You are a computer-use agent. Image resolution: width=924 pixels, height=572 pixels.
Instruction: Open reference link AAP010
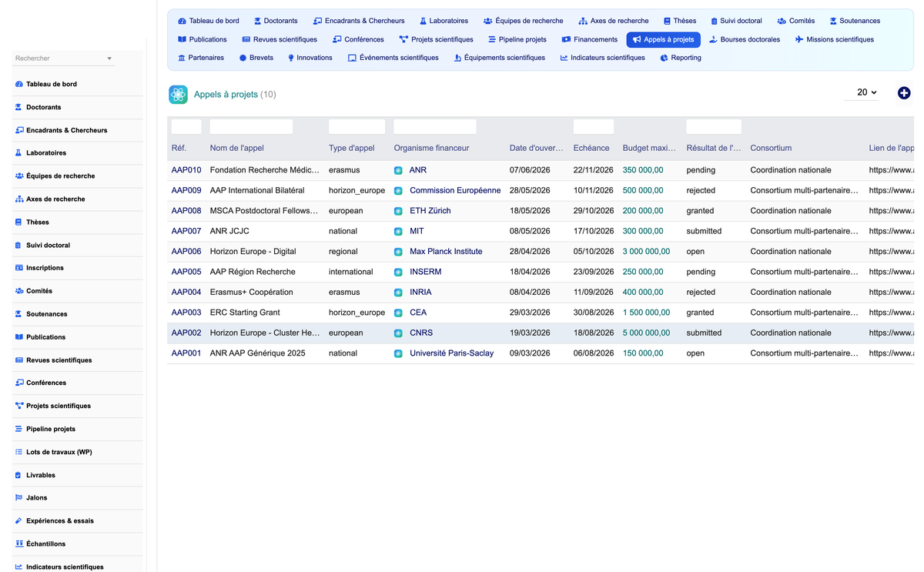point(186,170)
